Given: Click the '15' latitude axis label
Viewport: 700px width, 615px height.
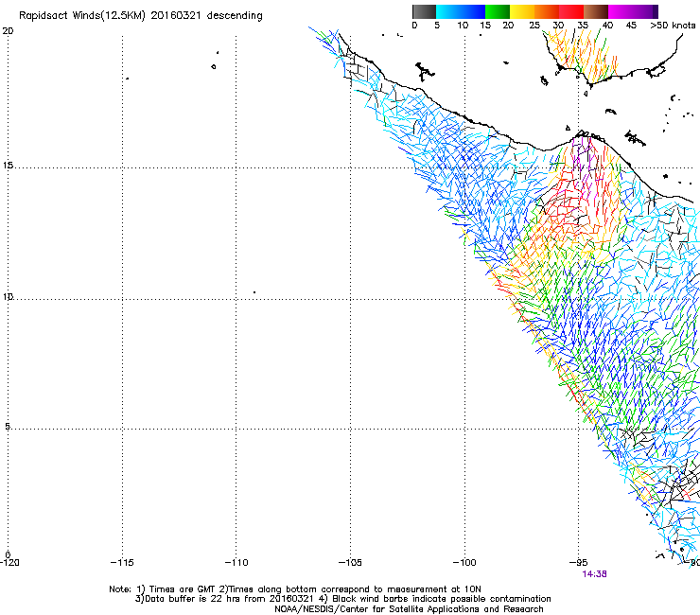Looking at the screenshot, I should pos(8,166).
